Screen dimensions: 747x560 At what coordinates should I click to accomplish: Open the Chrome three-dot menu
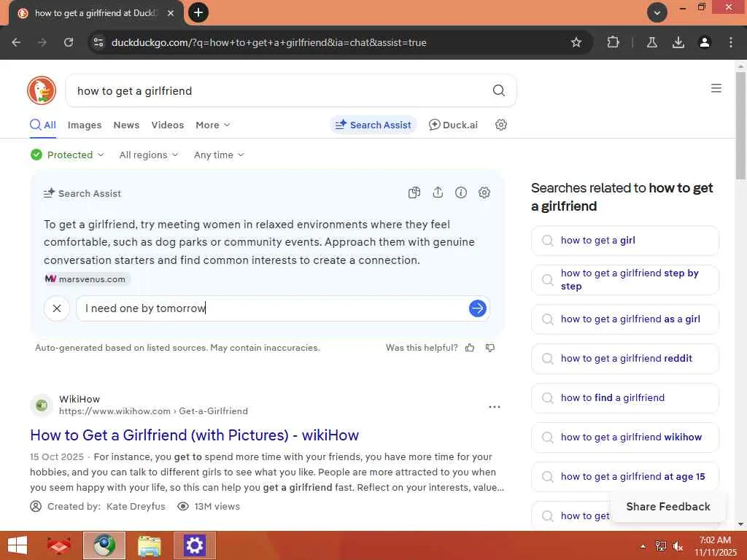730,42
